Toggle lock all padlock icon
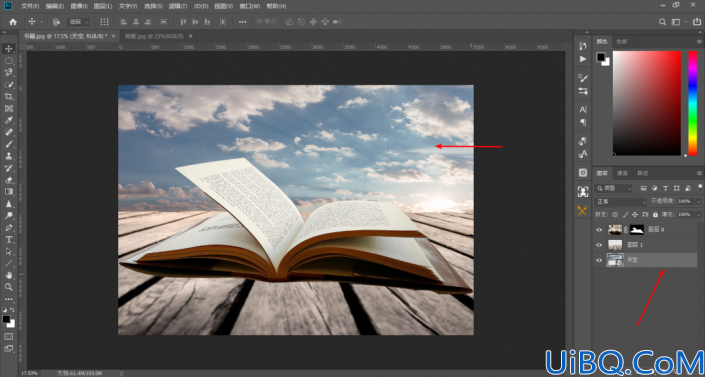 coord(655,215)
